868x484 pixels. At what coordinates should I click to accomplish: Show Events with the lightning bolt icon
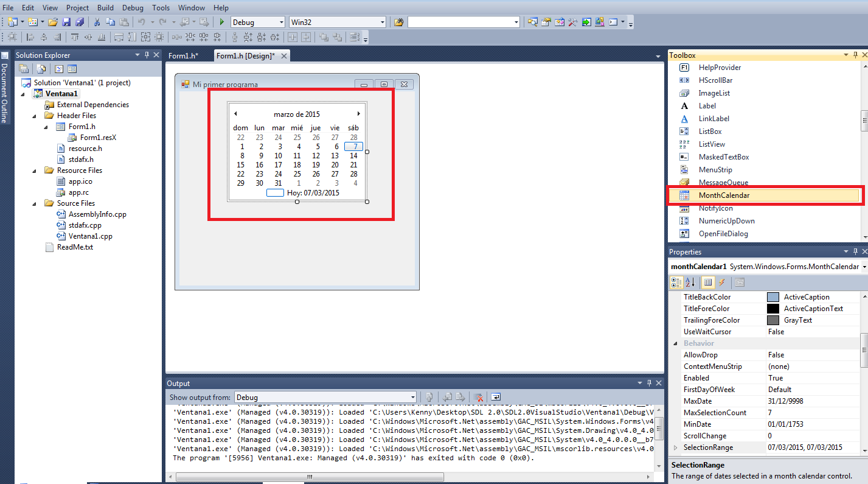coord(721,282)
